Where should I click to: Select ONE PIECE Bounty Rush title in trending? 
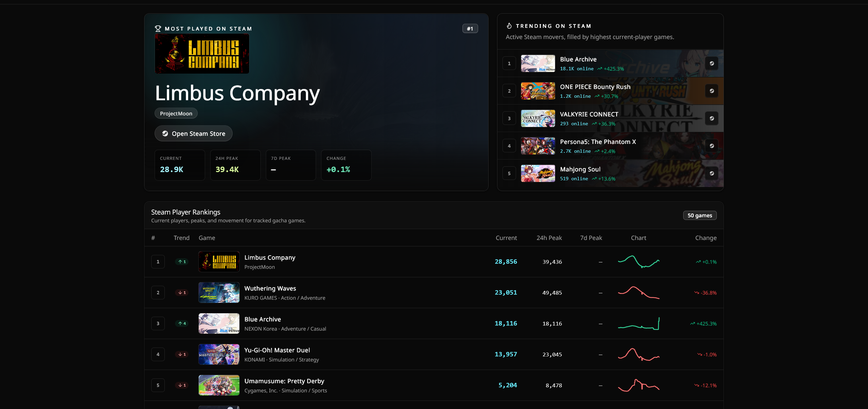pyautogui.click(x=595, y=87)
